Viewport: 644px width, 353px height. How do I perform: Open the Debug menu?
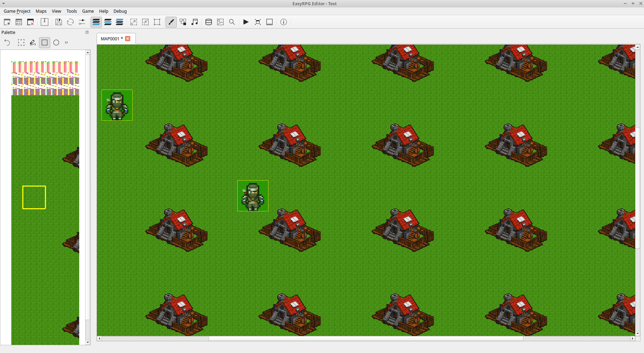click(120, 11)
